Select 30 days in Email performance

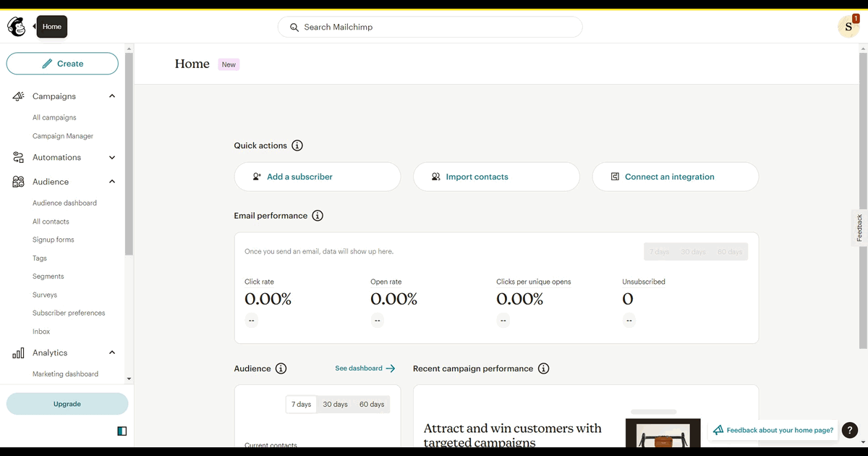693,252
